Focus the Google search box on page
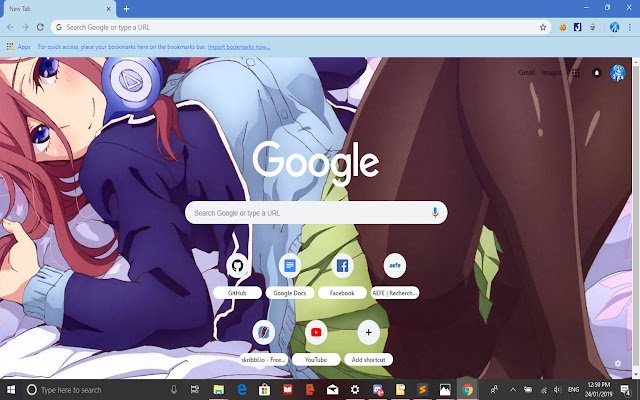 point(316,213)
